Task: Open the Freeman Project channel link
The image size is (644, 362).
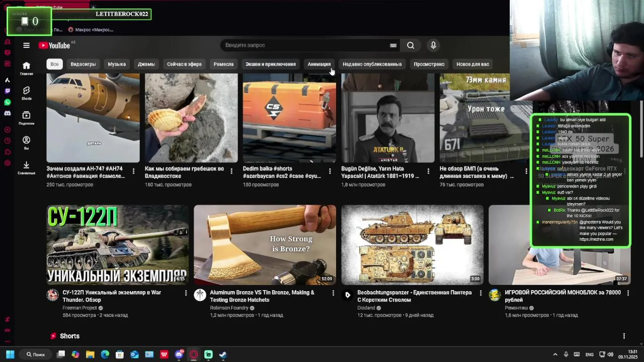Action: pyautogui.click(x=79, y=308)
